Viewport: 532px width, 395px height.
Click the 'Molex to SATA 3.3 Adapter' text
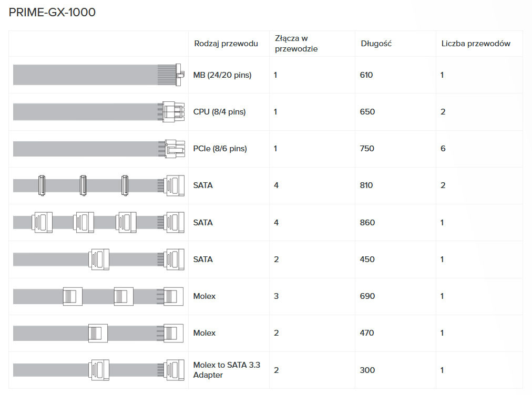[227, 370]
